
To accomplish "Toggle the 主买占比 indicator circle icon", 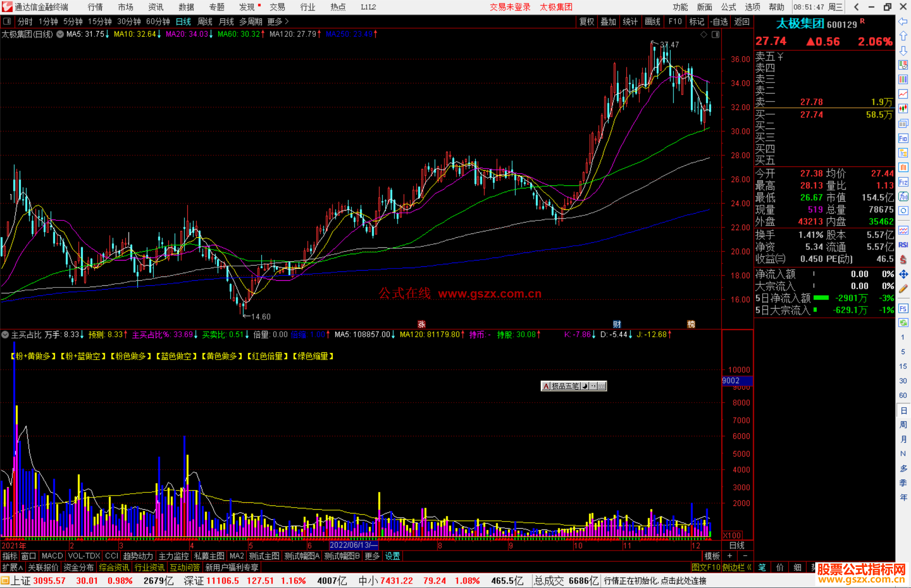I will [x=5, y=335].
